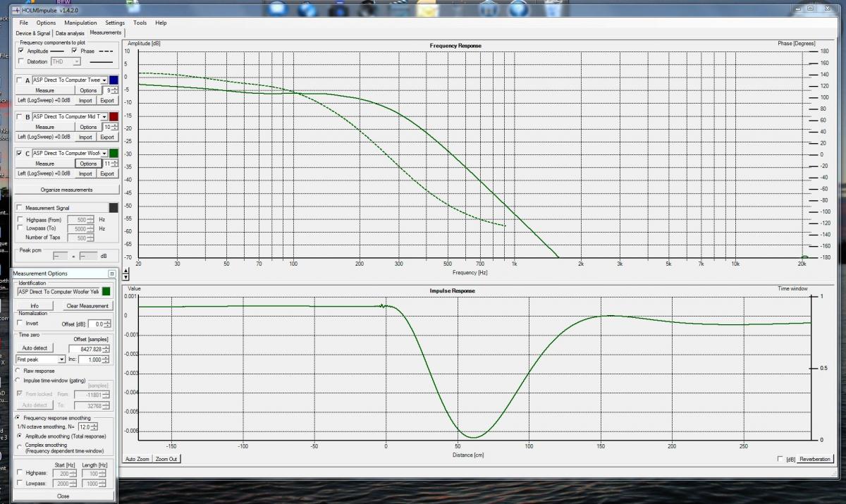Screen dimensions: 846x504
Task: Open the THD distortion dropdown
Action: 77,62
